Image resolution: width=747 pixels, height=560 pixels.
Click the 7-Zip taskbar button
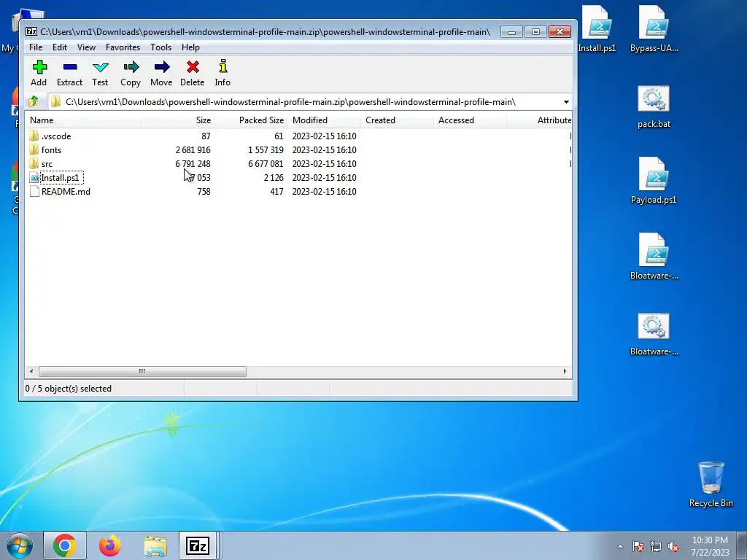pos(198,545)
